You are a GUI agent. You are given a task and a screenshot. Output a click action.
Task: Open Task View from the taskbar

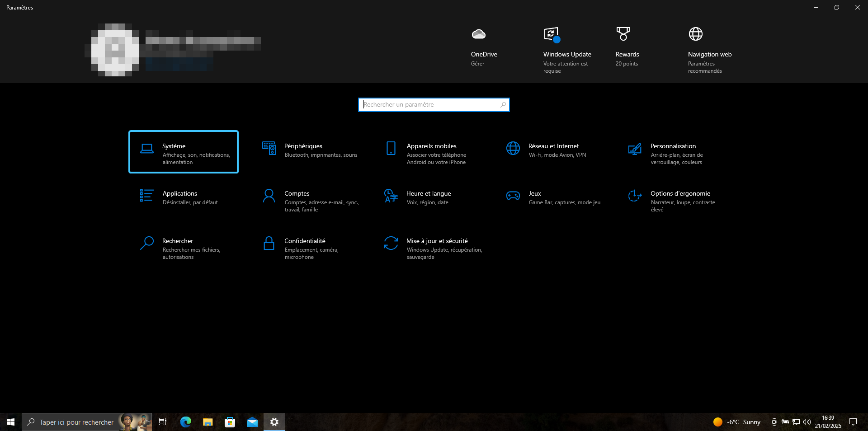pos(163,422)
